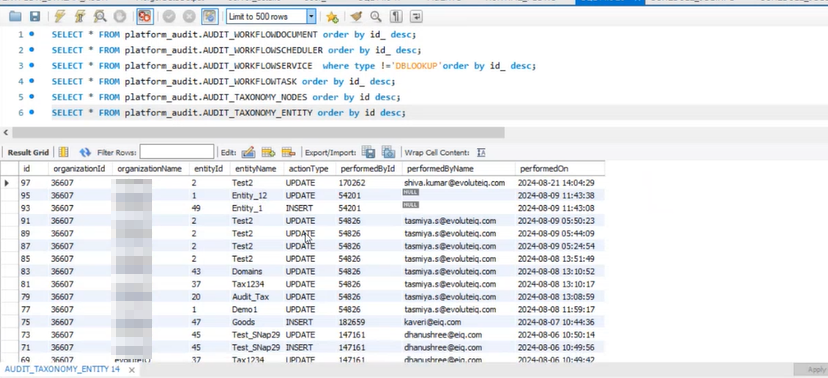Click the Rollback X icon

[x=189, y=17]
